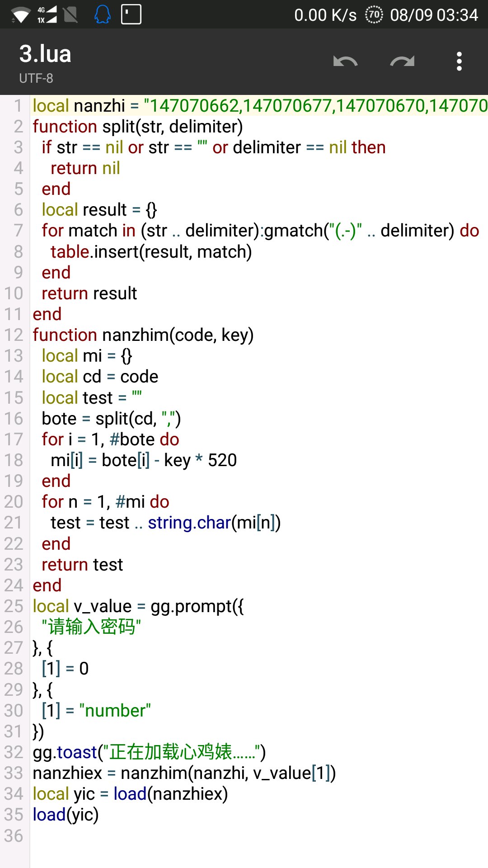Tap the battery level 70 icon
The image size is (488, 868).
(374, 15)
